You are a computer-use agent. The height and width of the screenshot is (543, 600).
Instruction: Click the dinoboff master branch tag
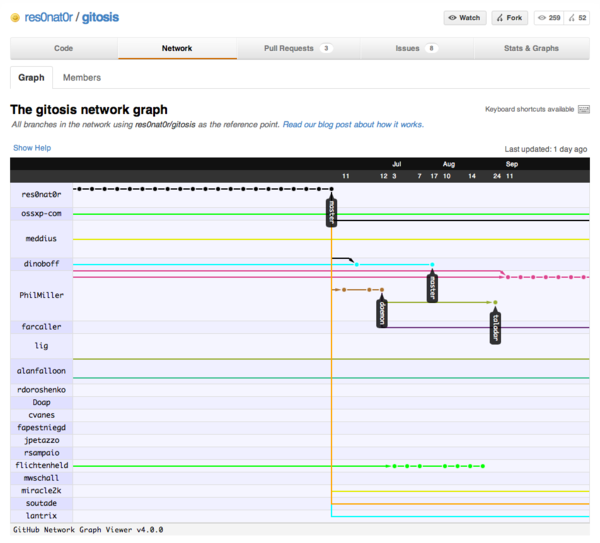click(432, 288)
